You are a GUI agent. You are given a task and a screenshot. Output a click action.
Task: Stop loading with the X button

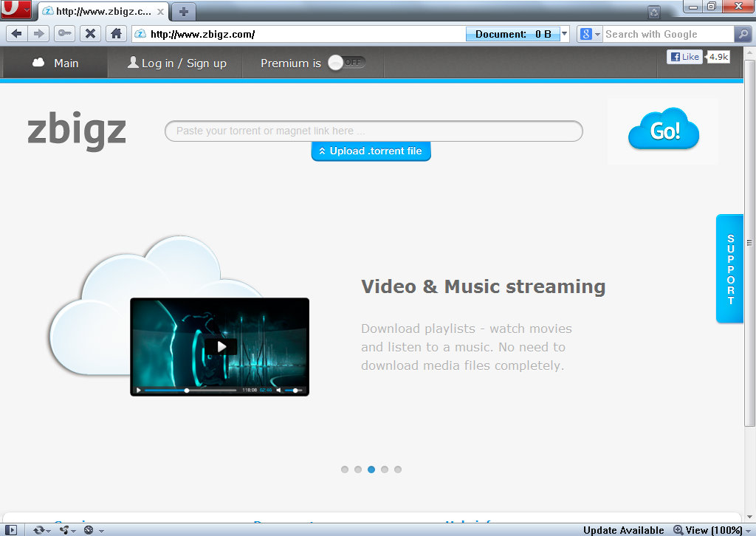(x=90, y=34)
